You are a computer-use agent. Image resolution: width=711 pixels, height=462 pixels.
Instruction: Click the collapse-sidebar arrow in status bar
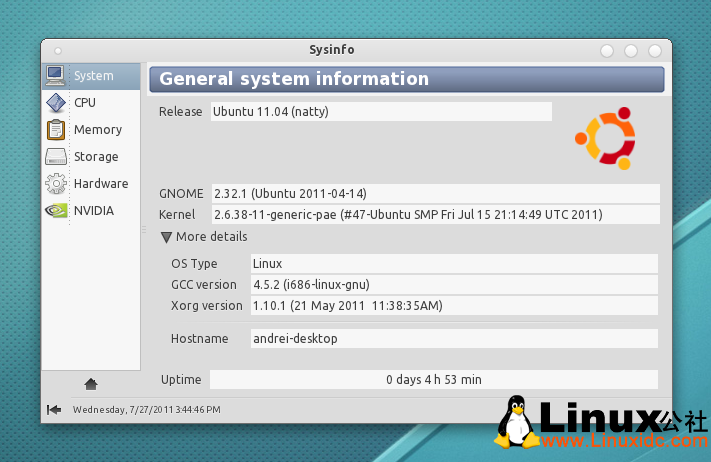(x=54, y=409)
